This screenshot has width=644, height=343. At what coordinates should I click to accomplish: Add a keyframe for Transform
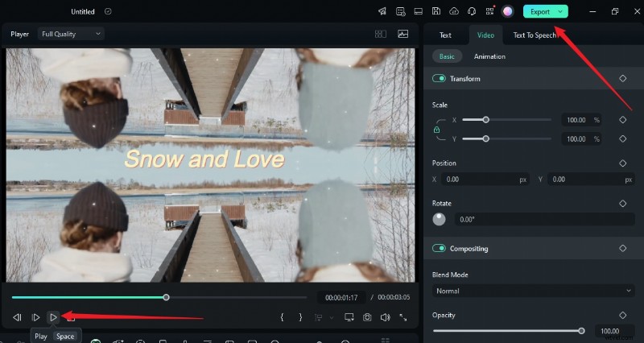tap(622, 78)
